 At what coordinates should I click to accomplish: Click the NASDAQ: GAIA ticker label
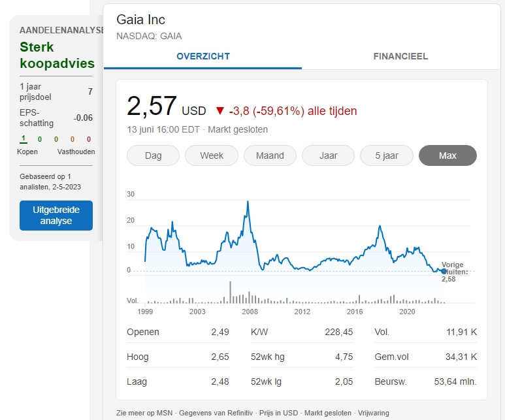click(149, 36)
